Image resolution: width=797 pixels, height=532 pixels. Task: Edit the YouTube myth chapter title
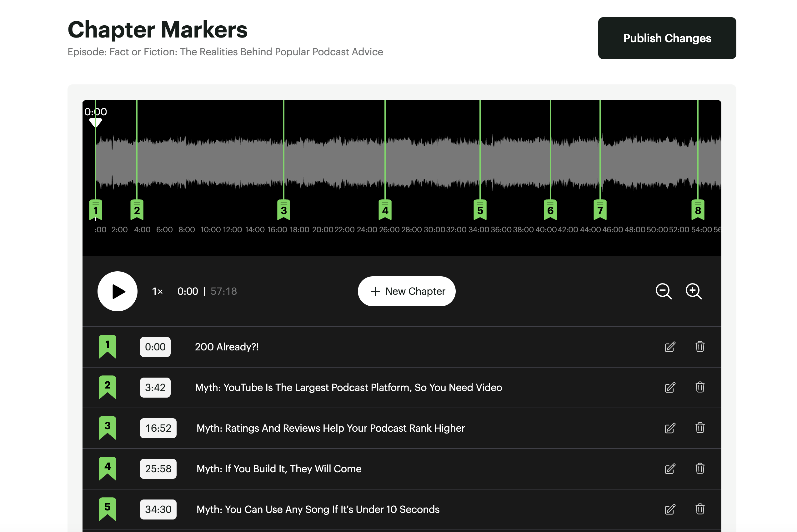click(670, 388)
